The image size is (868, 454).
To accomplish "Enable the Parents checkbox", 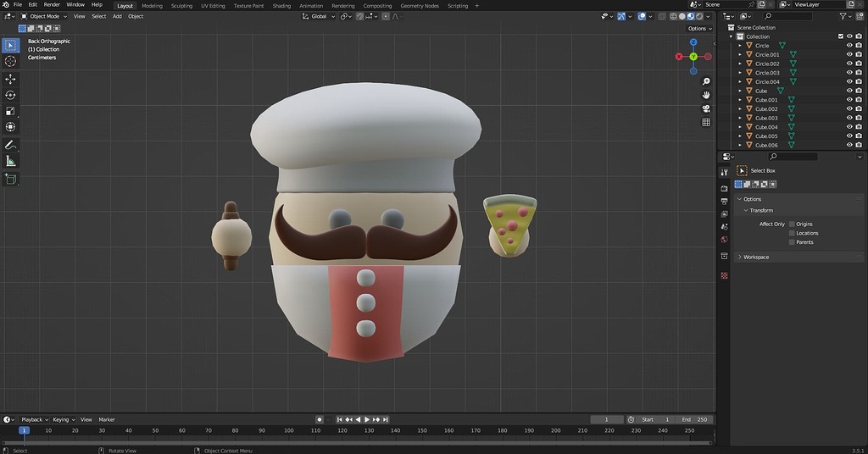I will tap(792, 242).
